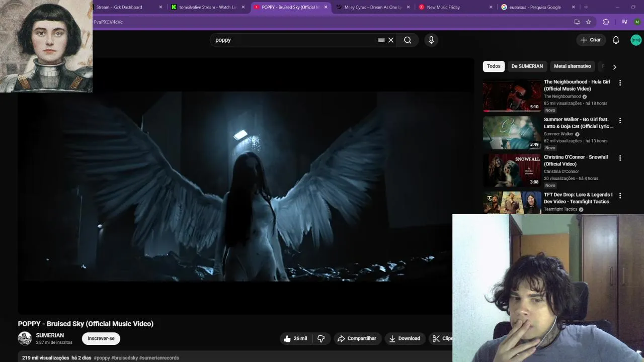Click the Download button
The width and height of the screenshot is (644, 362).
pyautogui.click(x=405, y=338)
